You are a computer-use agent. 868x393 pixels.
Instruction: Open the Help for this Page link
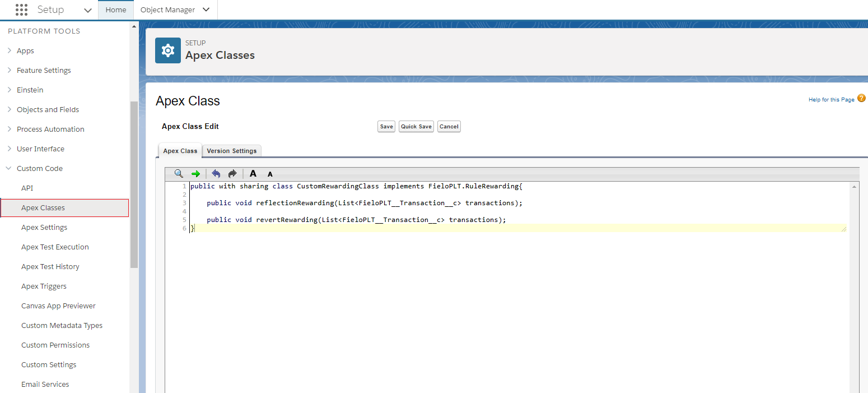[832, 100]
